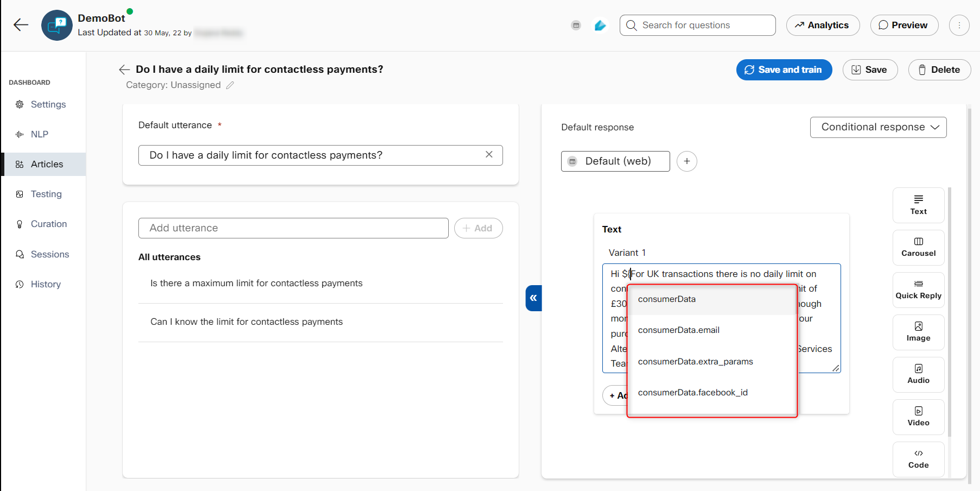Add a Text response block

pyautogui.click(x=918, y=205)
